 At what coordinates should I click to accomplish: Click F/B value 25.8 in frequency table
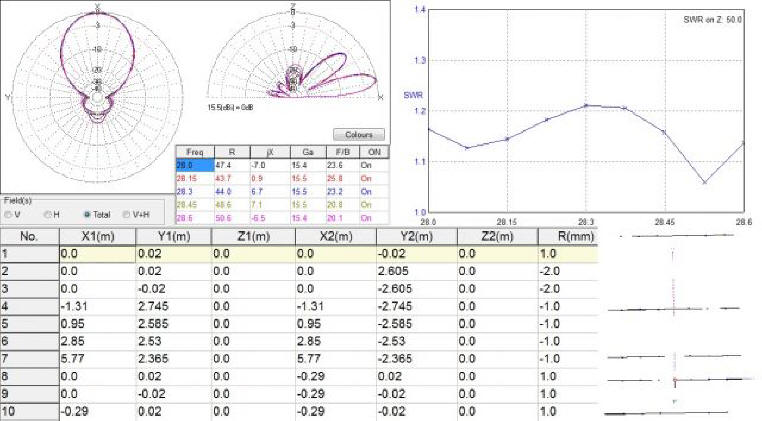[x=342, y=178]
